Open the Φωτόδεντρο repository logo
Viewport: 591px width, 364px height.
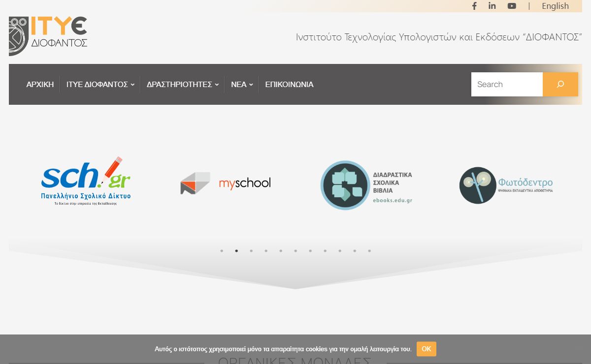point(506,185)
